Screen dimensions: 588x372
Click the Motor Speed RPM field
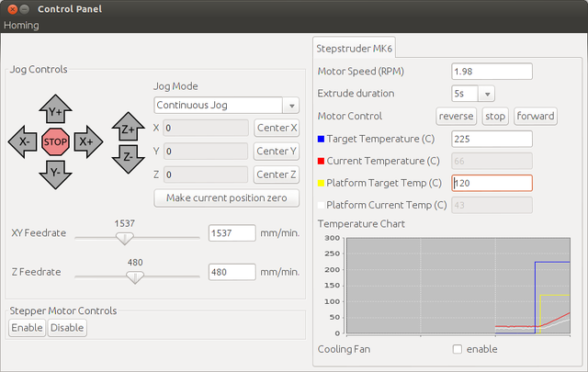[x=492, y=71]
